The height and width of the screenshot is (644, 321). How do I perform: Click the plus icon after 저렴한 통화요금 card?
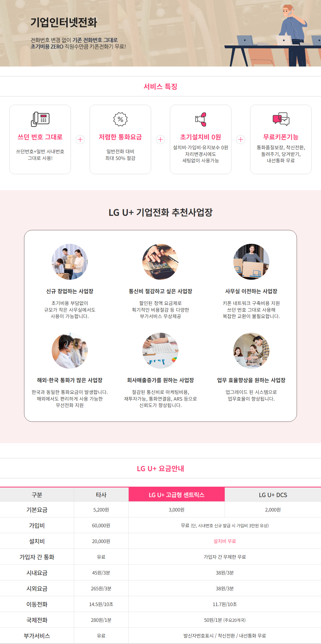coord(160,139)
